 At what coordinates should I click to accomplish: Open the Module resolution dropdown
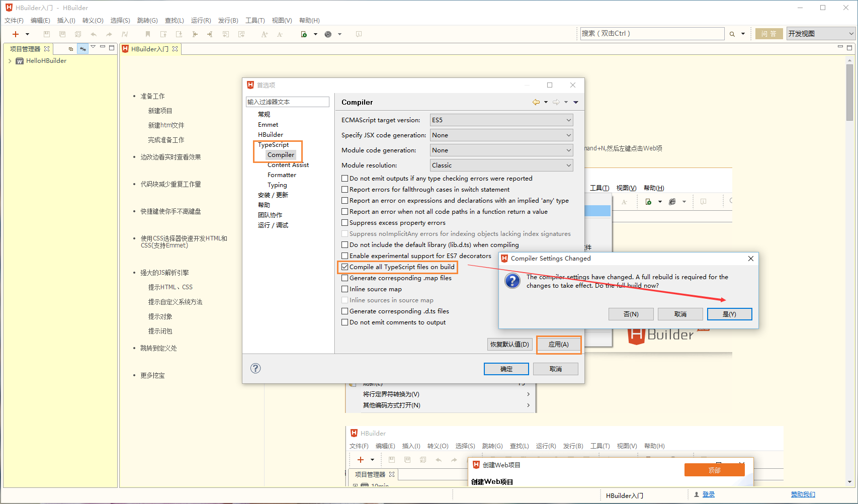pyautogui.click(x=568, y=165)
